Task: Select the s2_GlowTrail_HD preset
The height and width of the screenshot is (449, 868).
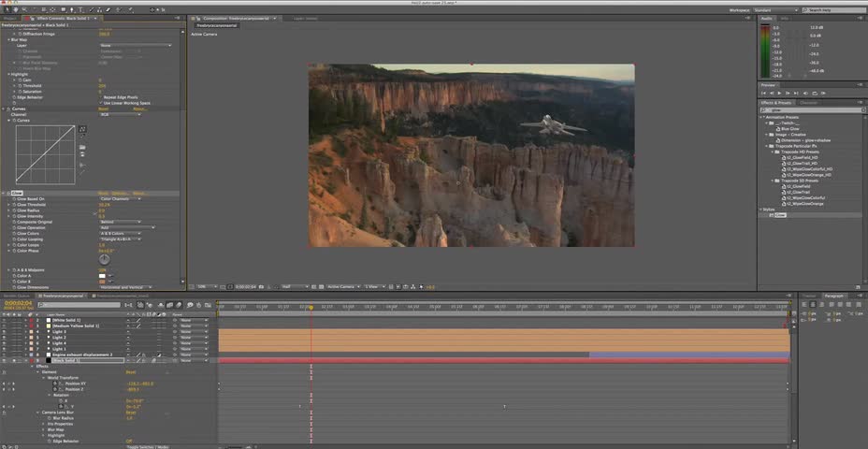Action: coord(803,164)
